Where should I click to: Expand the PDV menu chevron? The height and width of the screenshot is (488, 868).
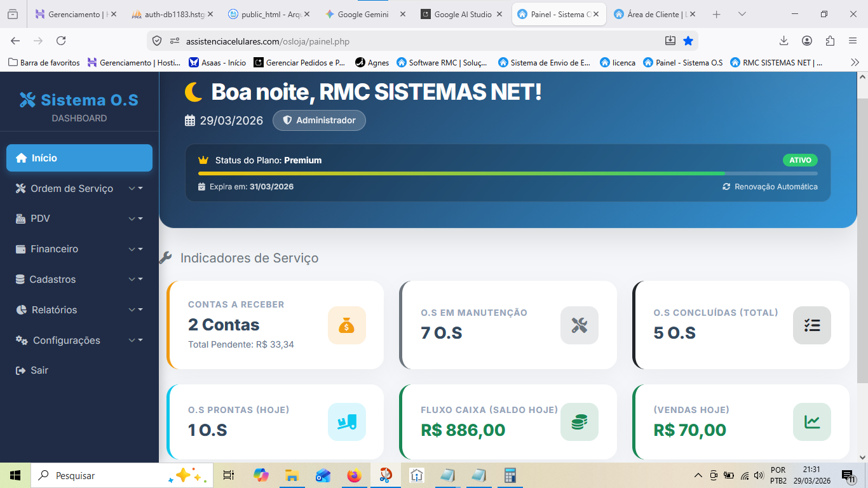(x=135, y=219)
